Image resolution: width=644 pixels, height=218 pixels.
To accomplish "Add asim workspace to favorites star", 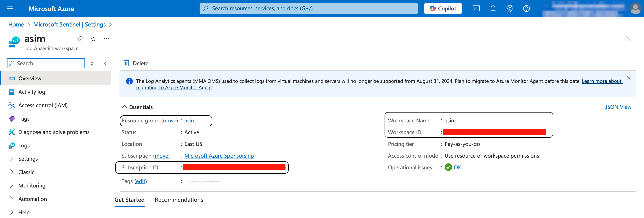I will click(x=93, y=39).
